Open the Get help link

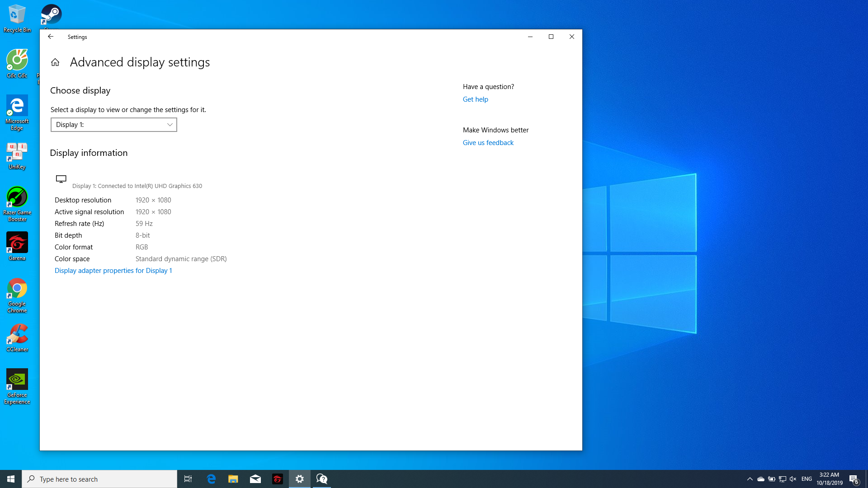(475, 99)
